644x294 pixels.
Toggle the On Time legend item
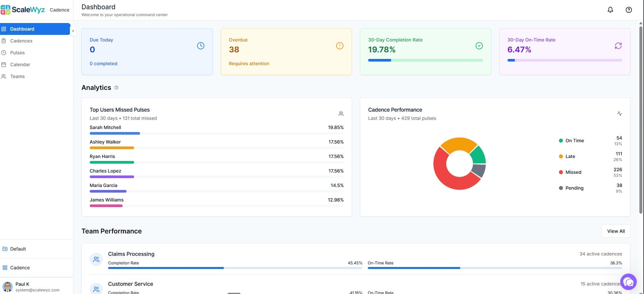[x=574, y=141]
